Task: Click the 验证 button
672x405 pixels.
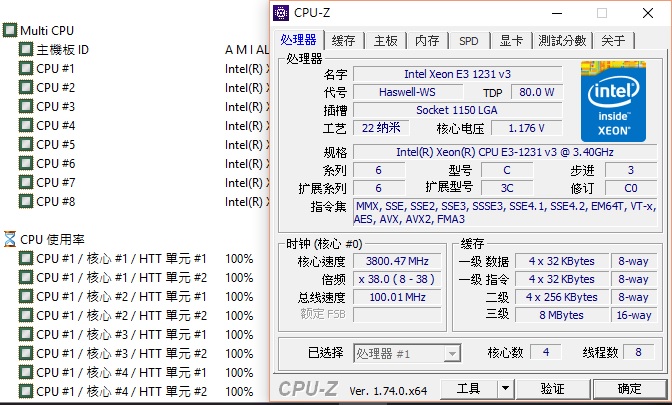Action: (553, 389)
